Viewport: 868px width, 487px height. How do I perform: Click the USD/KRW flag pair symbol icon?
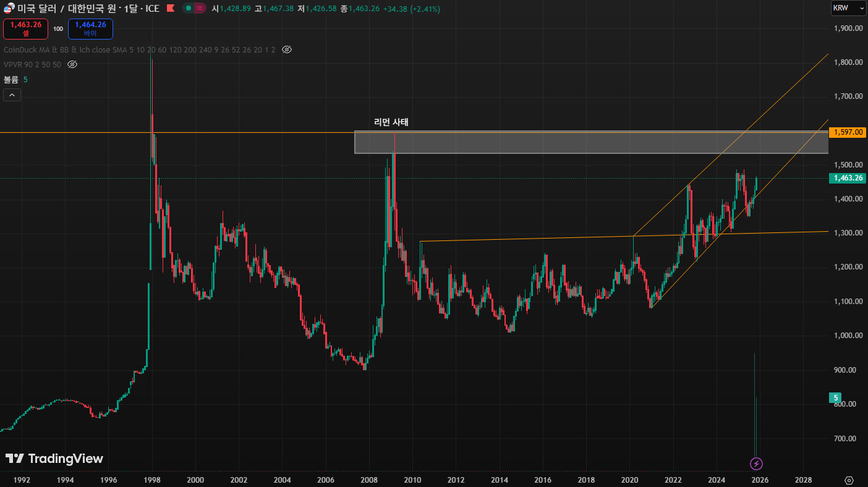pyautogui.click(x=8, y=9)
